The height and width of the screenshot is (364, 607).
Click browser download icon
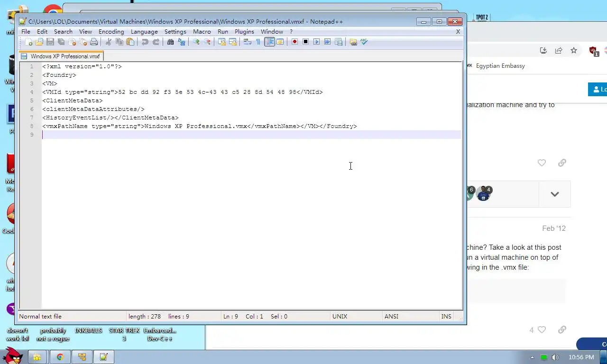point(543,50)
